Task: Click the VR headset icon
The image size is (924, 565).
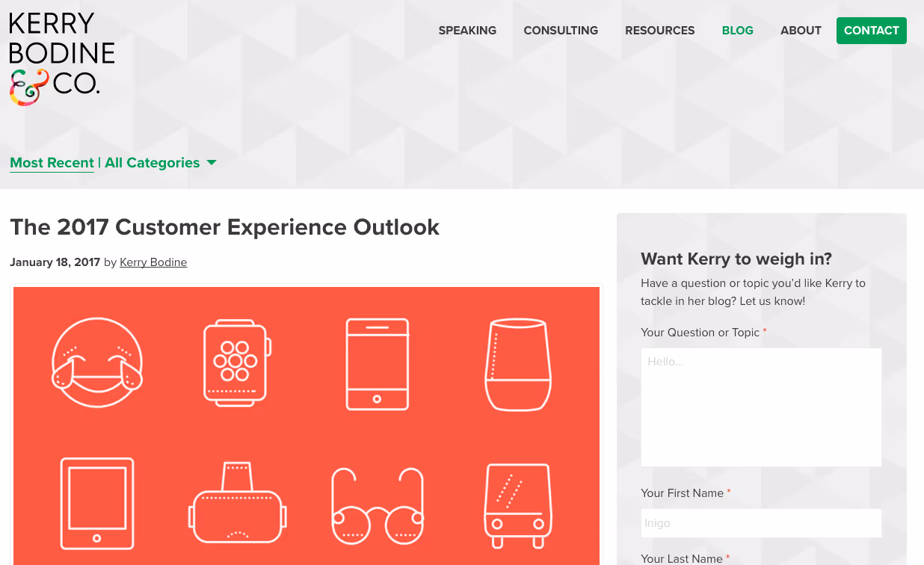Action: pyautogui.click(x=237, y=503)
